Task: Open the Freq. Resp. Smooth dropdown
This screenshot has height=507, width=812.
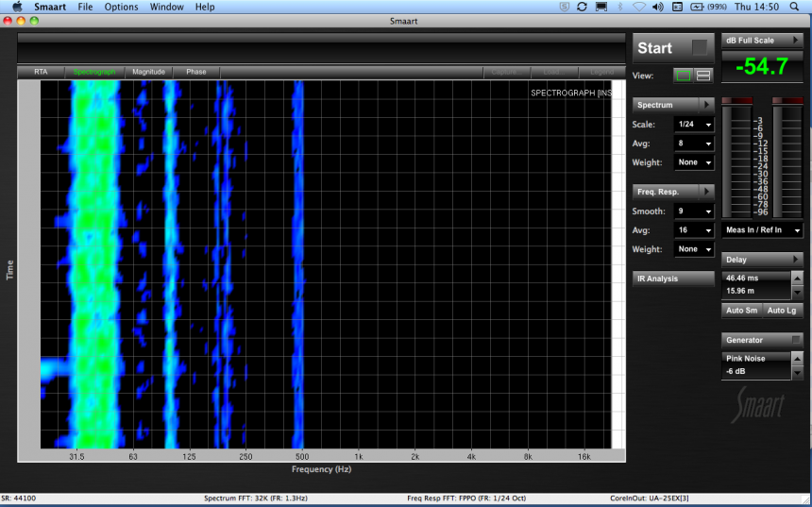Action: click(x=694, y=211)
